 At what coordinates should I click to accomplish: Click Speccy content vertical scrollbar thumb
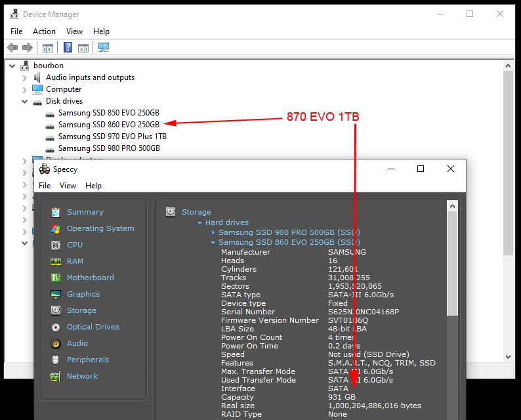pyautogui.click(x=452, y=264)
